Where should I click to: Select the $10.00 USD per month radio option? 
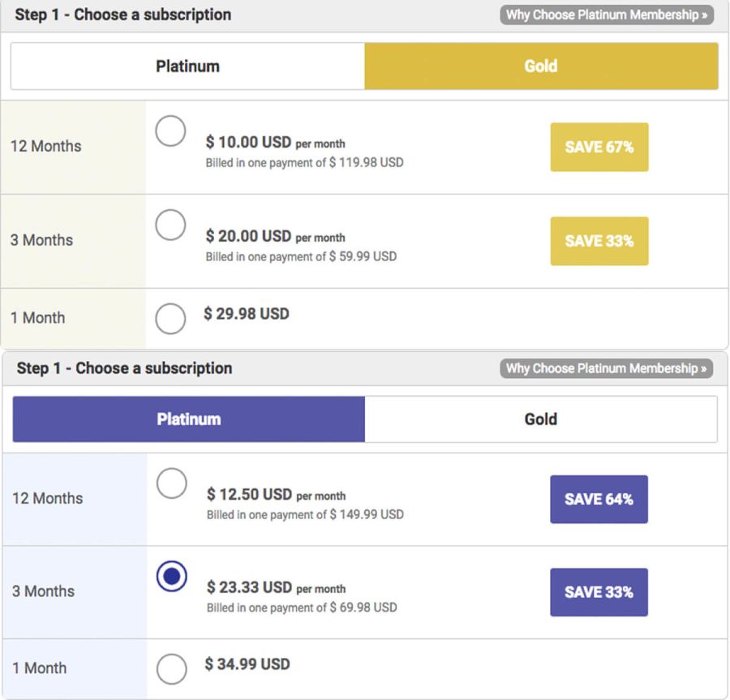(x=170, y=131)
